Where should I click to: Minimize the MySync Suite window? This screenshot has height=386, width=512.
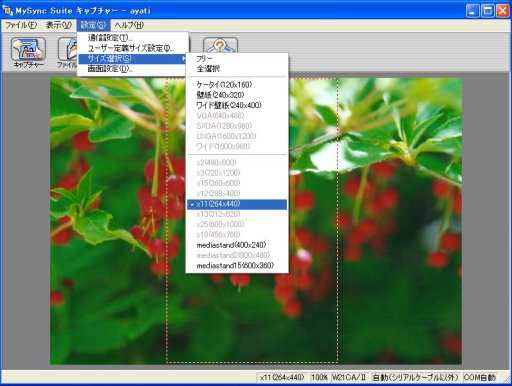pyautogui.click(x=472, y=11)
